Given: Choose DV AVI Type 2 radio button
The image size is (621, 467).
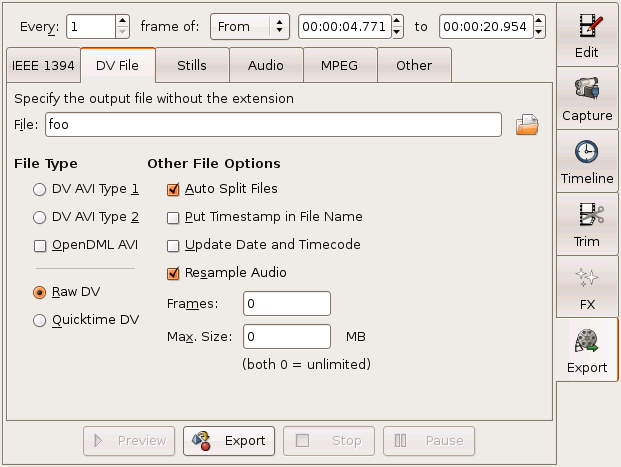Looking at the screenshot, I should 40,216.
